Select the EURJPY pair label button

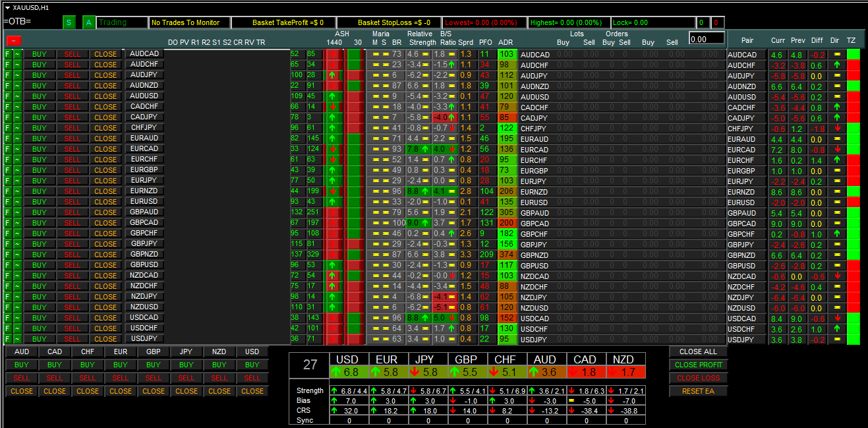pyautogui.click(x=144, y=181)
